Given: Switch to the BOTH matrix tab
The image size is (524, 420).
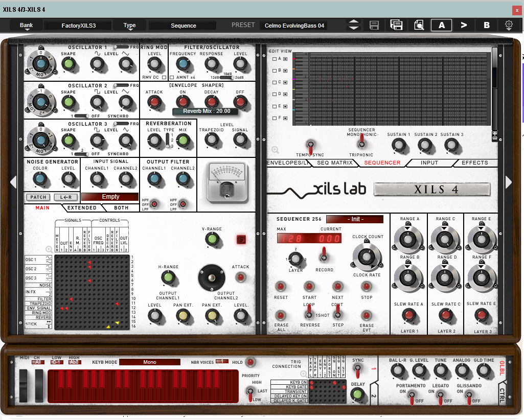Looking at the screenshot, I should click(x=121, y=208).
